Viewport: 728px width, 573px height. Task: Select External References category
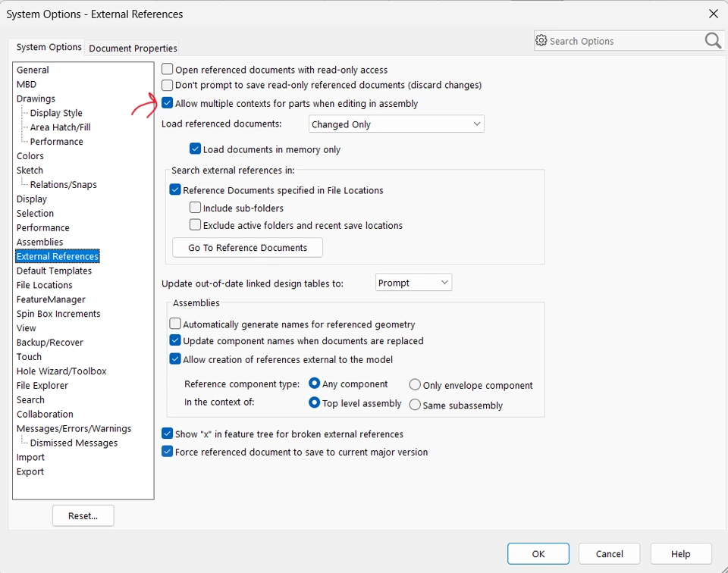tap(58, 256)
